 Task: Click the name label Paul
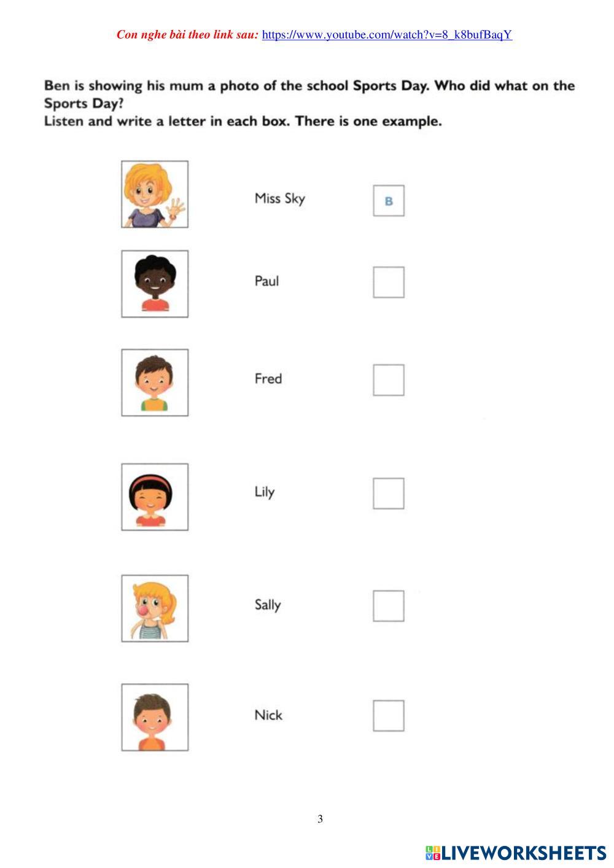pos(266,281)
